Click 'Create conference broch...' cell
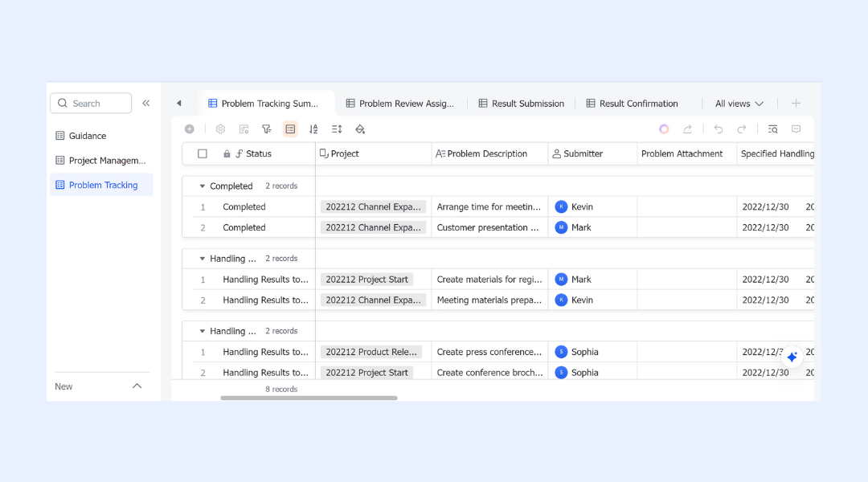The height and width of the screenshot is (482, 868). pos(490,373)
